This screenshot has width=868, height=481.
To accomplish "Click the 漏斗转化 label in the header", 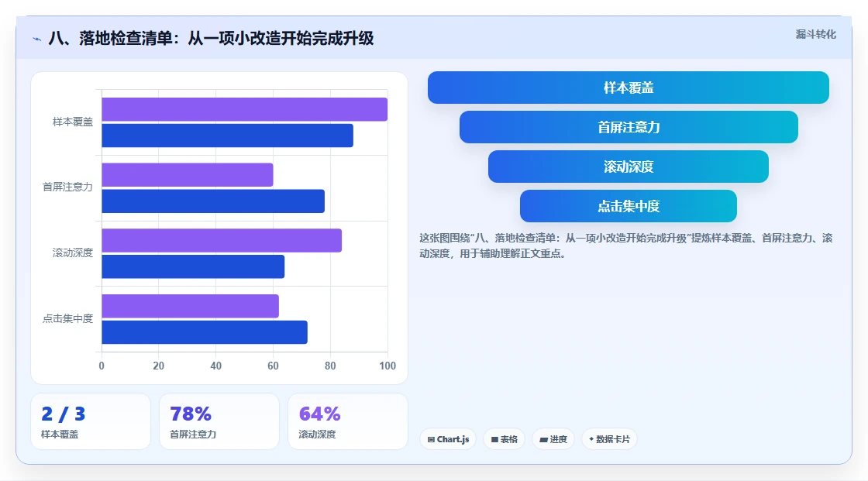I will tap(815, 34).
